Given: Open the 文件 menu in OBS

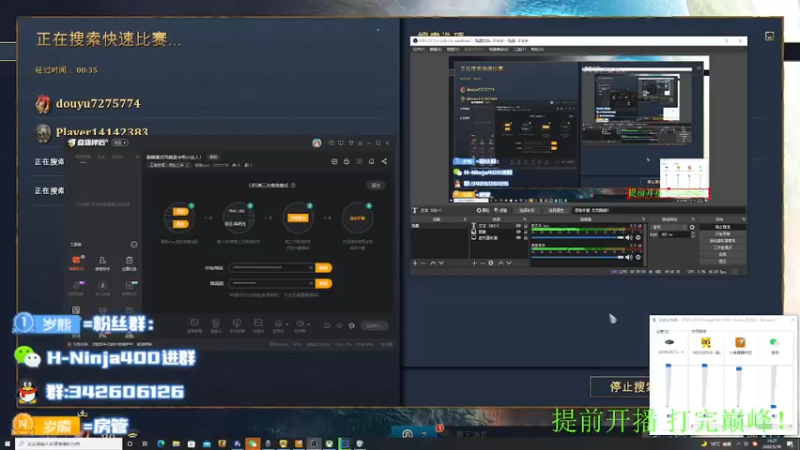Looking at the screenshot, I should click(419, 49).
